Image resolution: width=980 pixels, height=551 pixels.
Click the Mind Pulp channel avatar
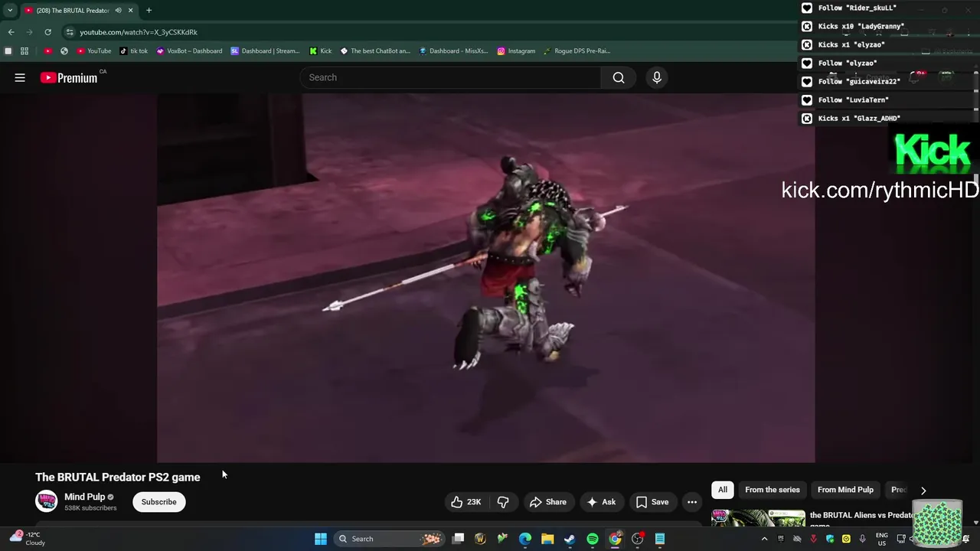[x=46, y=501]
